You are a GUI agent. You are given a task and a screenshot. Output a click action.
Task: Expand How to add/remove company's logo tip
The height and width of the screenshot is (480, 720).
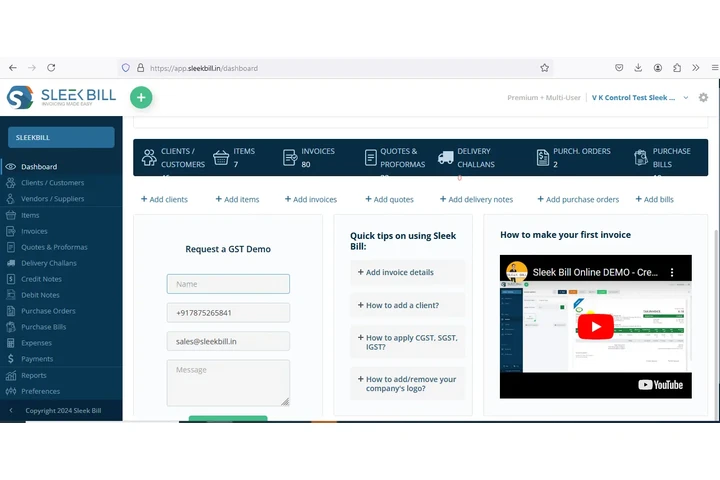(x=407, y=384)
